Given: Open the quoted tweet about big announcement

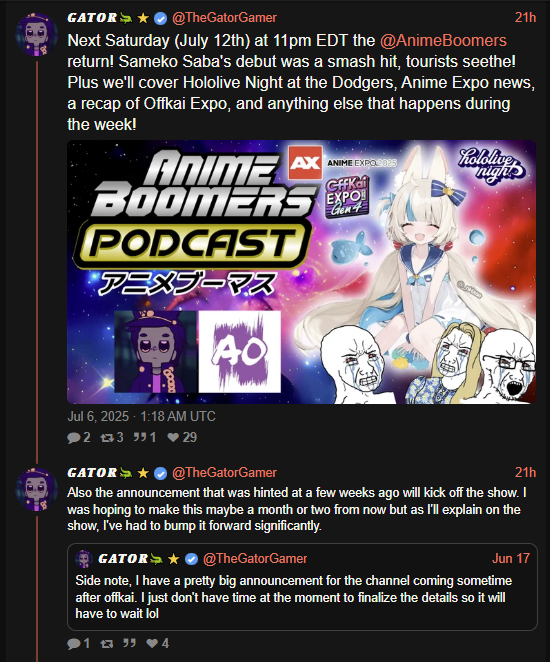Looking at the screenshot, I should tap(302, 587).
